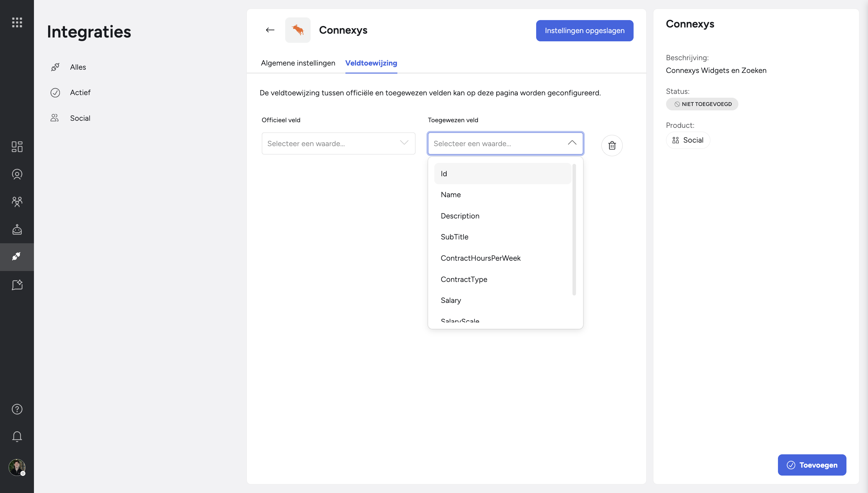Open the profile circle icon in the sidebar
The image size is (868, 493).
17,174
